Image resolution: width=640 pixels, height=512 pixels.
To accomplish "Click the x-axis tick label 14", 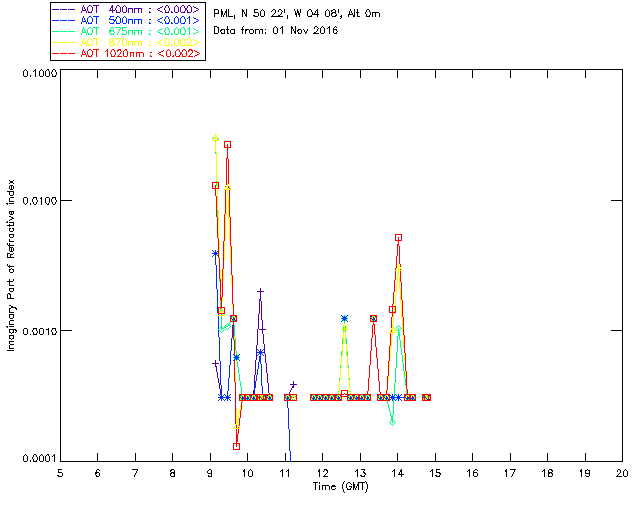I will pyautogui.click(x=398, y=473).
